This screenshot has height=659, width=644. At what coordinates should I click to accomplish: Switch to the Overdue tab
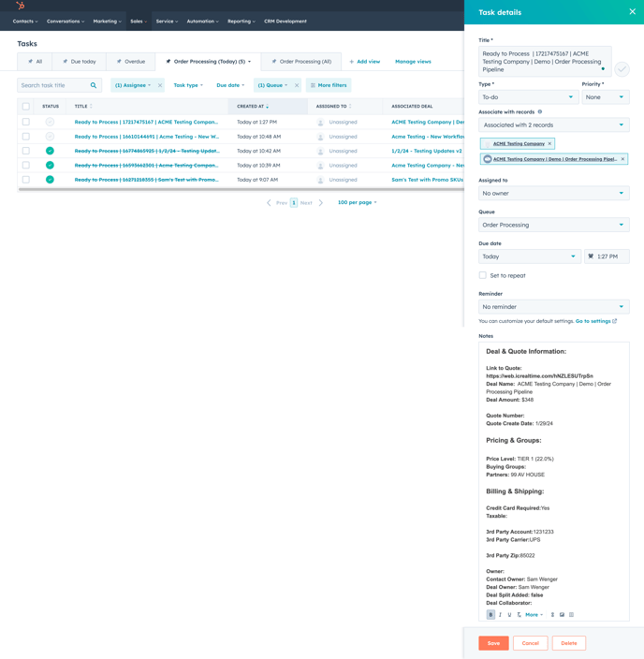click(131, 62)
